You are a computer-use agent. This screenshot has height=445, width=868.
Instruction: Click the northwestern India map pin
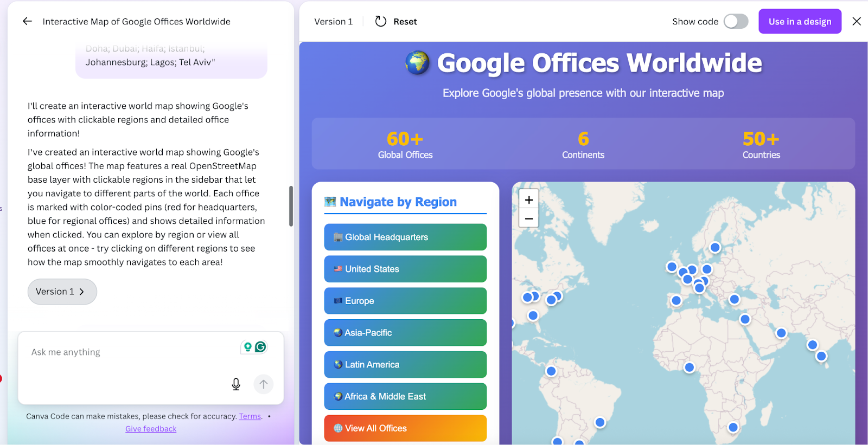(x=812, y=345)
